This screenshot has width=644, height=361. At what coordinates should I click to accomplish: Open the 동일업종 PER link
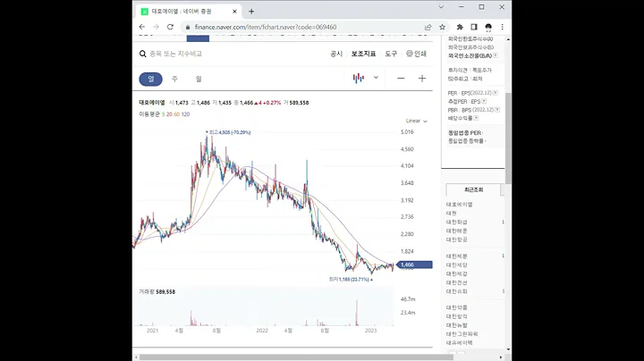(465, 133)
